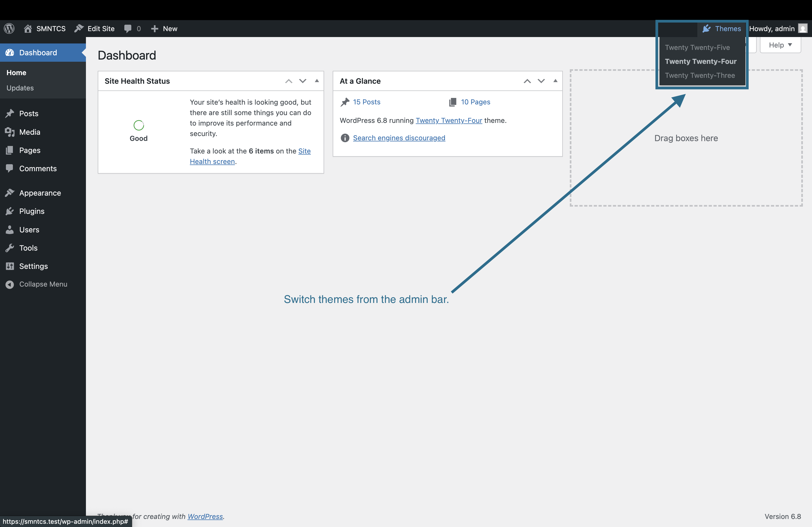Click the Media icon in sidebar

click(x=10, y=132)
